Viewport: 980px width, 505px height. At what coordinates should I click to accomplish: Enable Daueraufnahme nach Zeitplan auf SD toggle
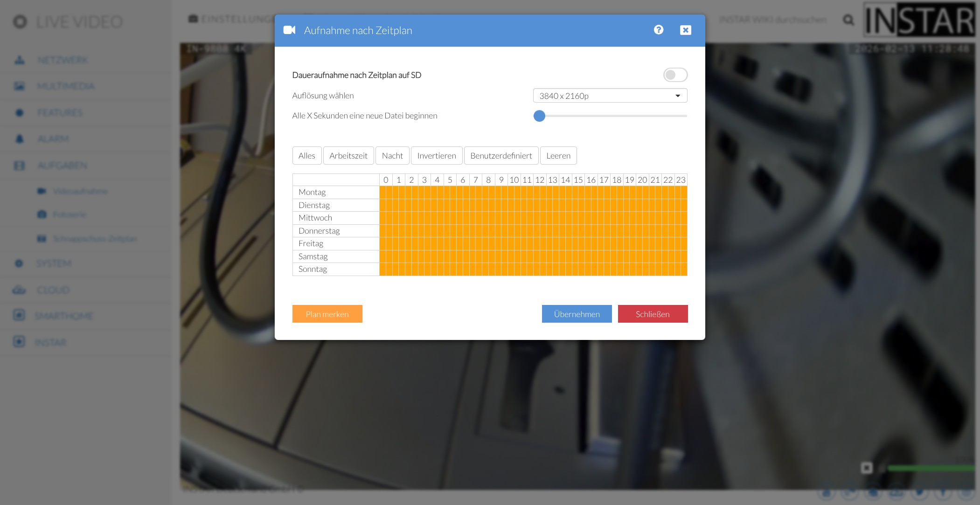tap(675, 75)
